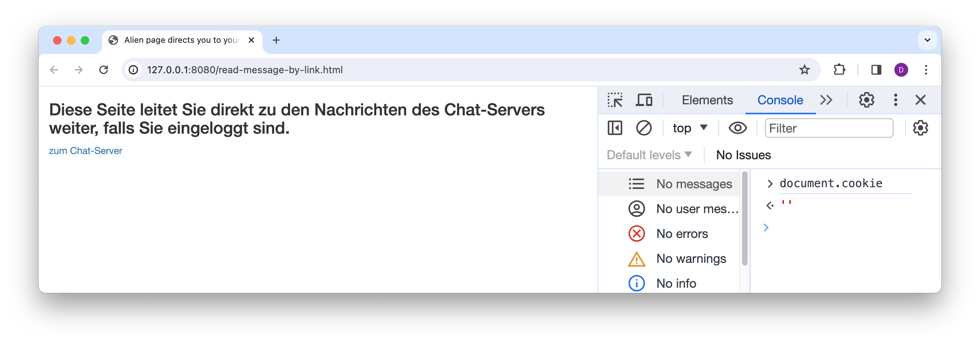The width and height of the screenshot is (980, 344).
Task: Select the No user messages row
Action: pyautogui.click(x=669, y=209)
